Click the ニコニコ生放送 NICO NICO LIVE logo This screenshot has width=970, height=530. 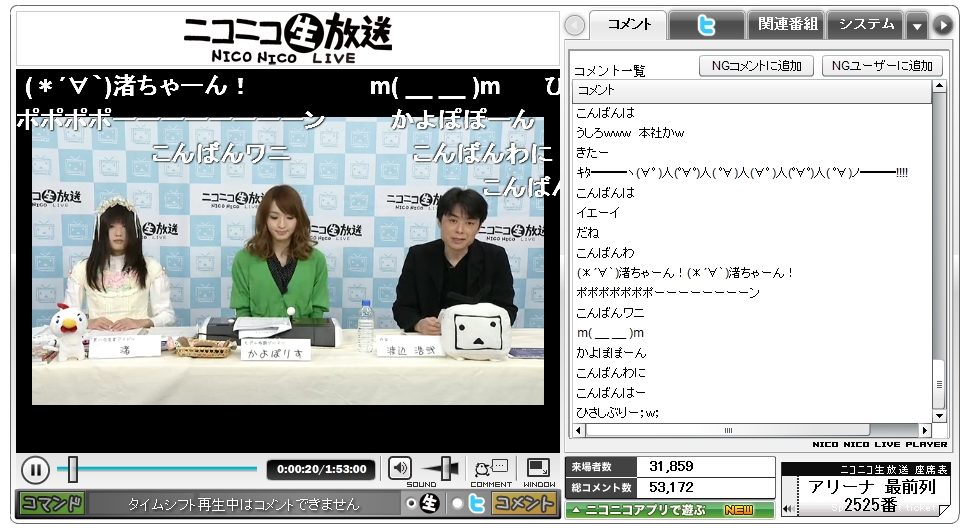(288, 38)
